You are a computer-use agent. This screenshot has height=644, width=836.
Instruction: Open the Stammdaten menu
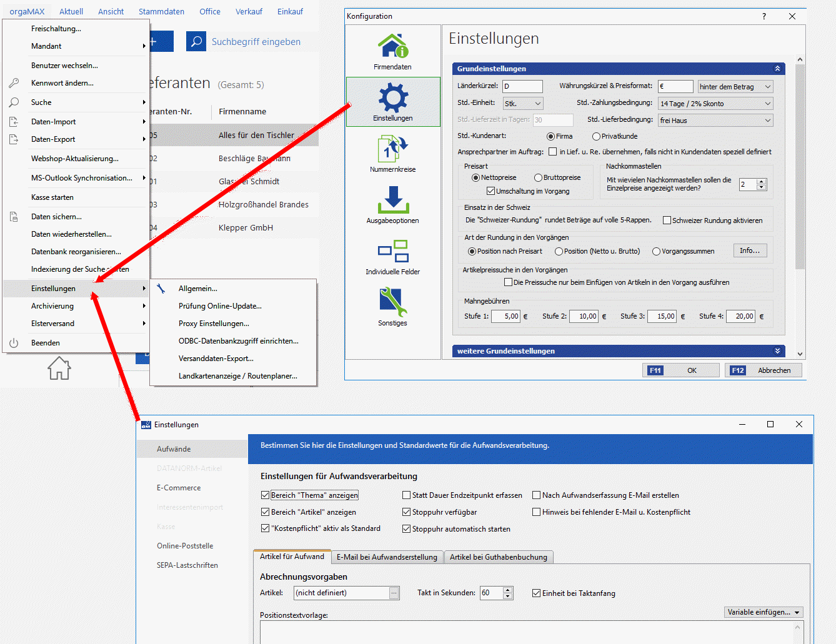pos(161,11)
